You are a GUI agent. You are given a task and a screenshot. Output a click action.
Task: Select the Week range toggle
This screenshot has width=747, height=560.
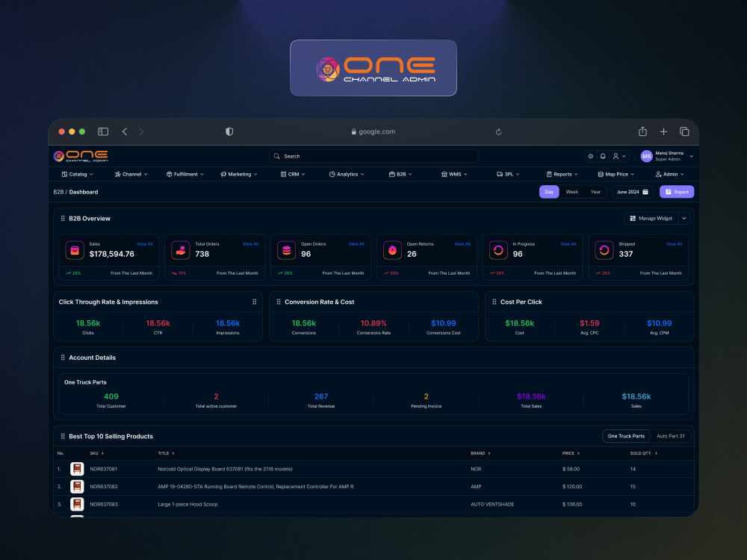[x=571, y=192]
